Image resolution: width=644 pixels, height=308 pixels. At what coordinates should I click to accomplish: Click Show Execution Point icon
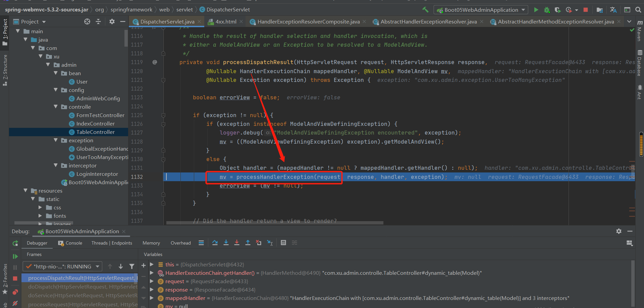coord(201,243)
